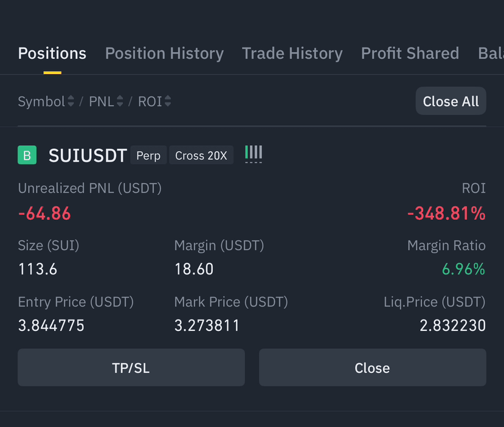Tap the -64.86 unrealized PNL value

point(44,214)
